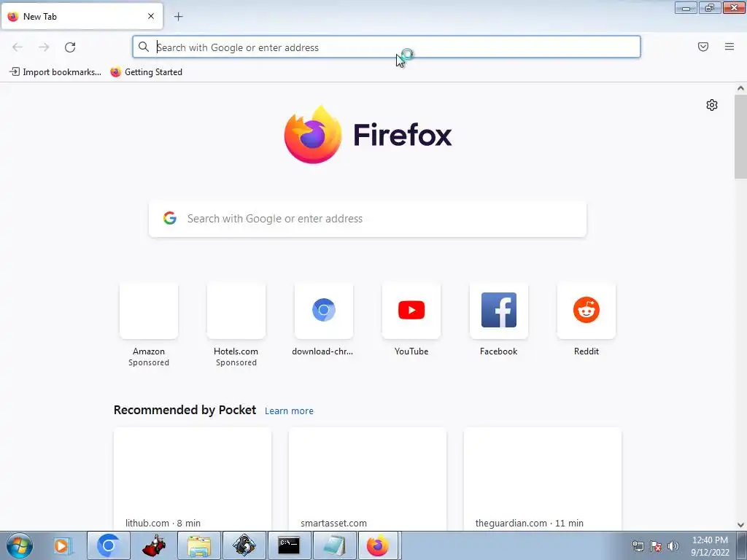Click the Google logo in search box
The image size is (747, 560).
click(x=170, y=218)
